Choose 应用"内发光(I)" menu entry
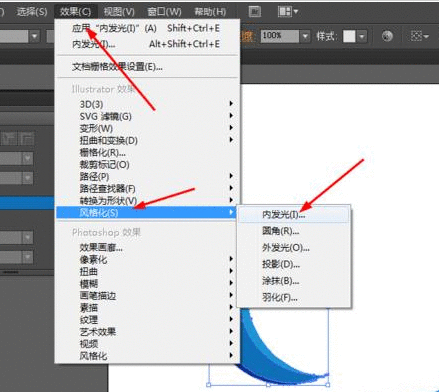439x392 pixels. point(147,28)
